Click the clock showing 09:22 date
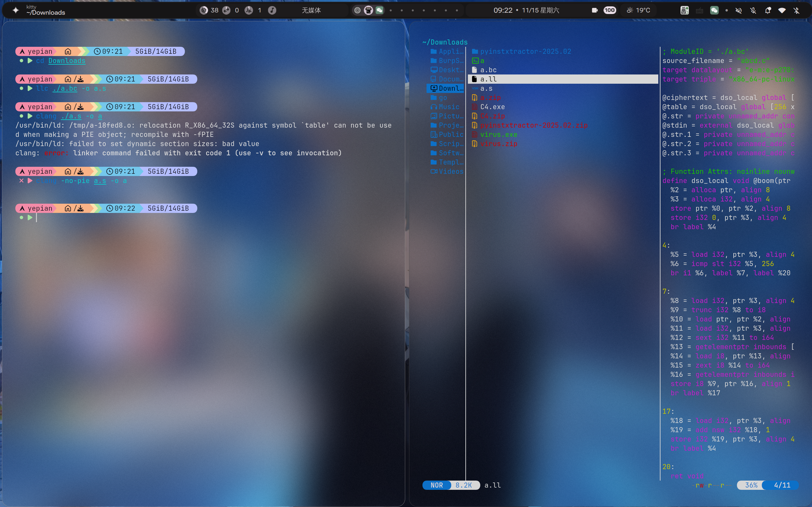This screenshot has height=507, width=812. tap(526, 10)
